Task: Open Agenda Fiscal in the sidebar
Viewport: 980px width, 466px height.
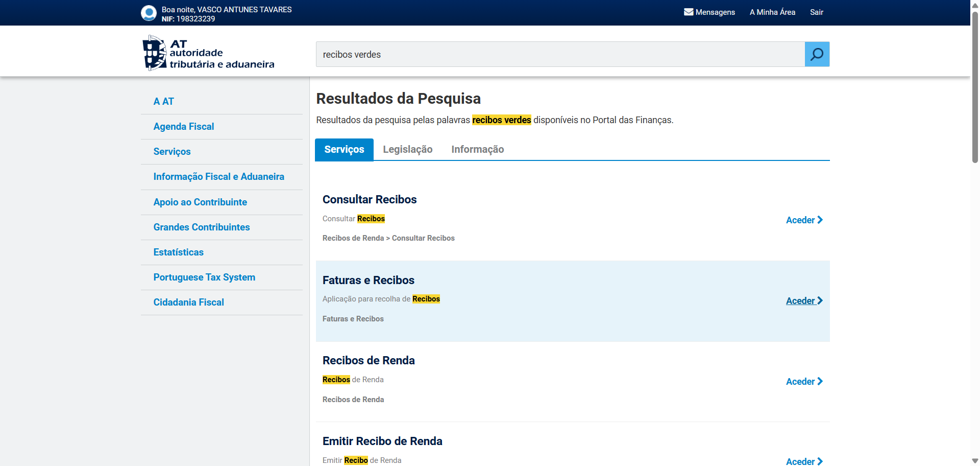Action: coord(184,127)
